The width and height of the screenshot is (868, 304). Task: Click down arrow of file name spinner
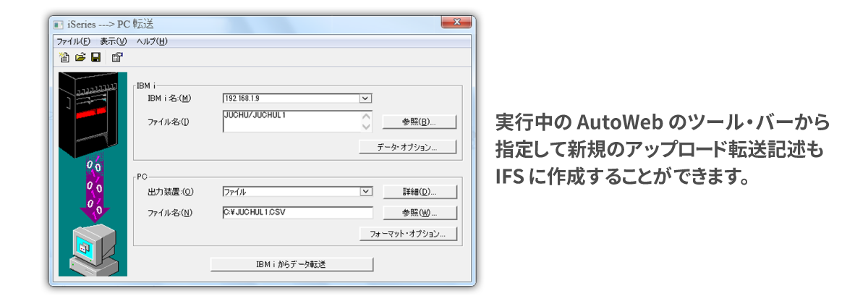[x=366, y=127]
